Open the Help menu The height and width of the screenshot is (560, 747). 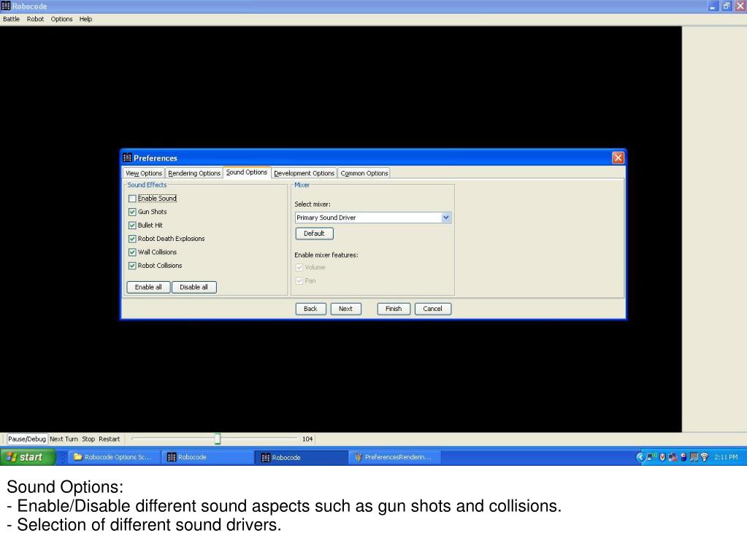pyautogui.click(x=85, y=19)
